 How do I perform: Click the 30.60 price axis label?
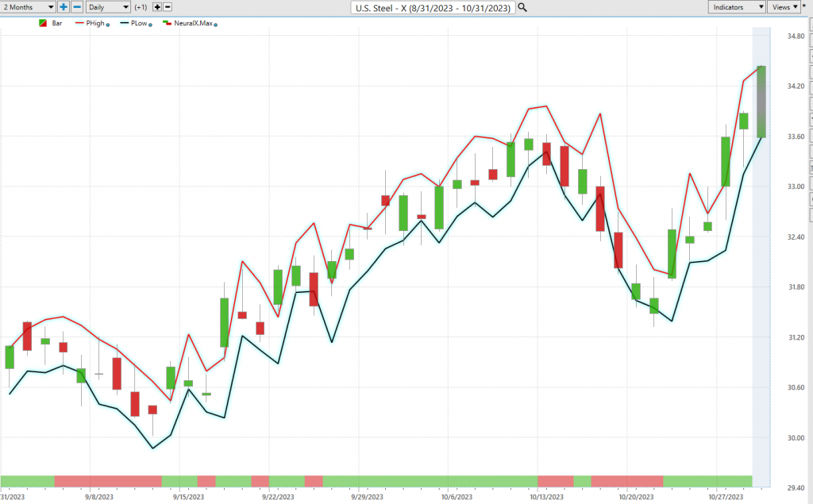pyautogui.click(x=796, y=388)
